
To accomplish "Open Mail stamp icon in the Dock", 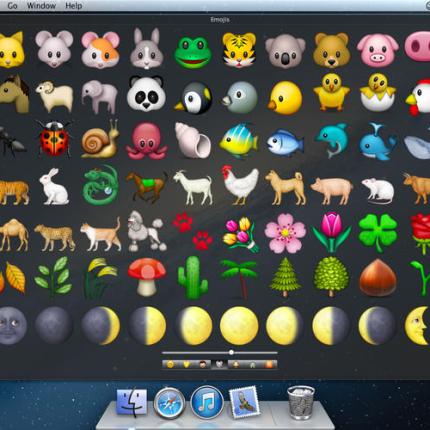I will click(244, 402).
